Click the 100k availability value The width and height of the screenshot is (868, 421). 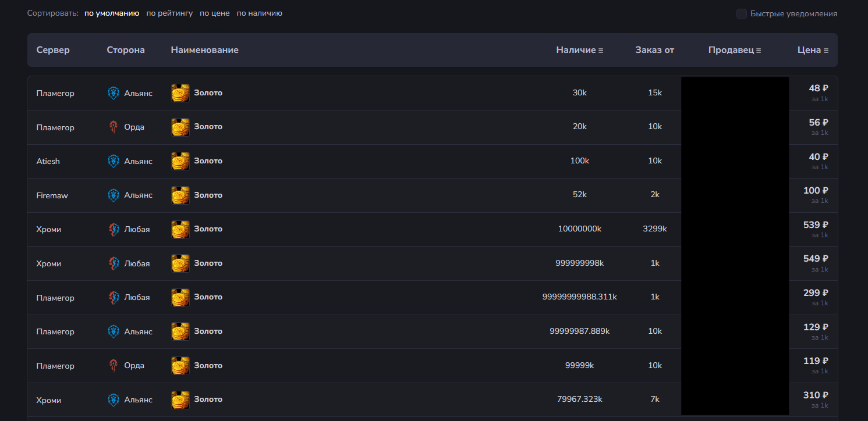point(580,161)
